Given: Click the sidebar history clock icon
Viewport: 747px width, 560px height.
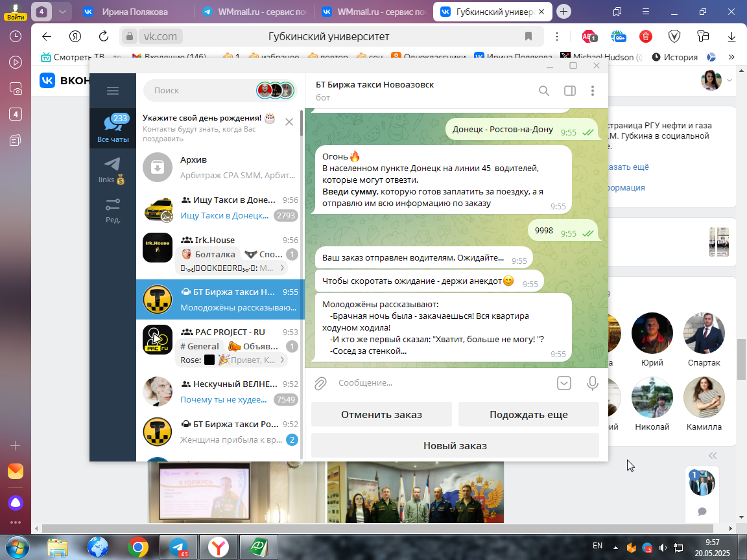Looking at the screenshot, I should (x=16, y=36).
